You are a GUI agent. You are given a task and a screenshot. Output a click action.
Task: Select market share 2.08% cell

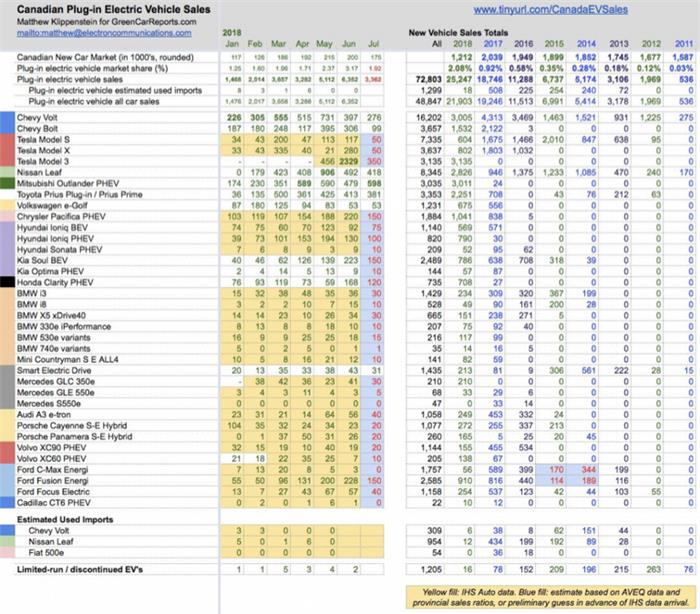click(460, 68)
